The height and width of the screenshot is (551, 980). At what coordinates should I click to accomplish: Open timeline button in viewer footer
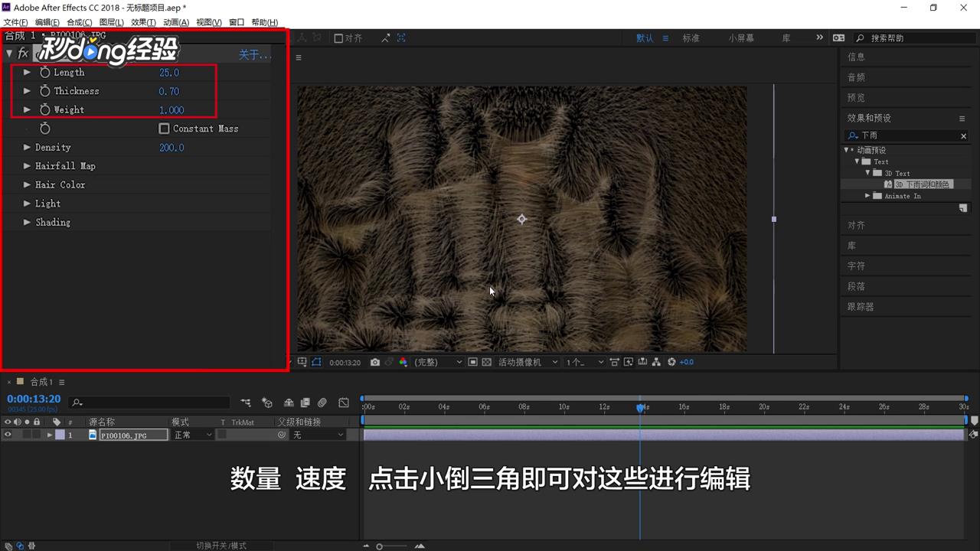(x=642, y=362)
